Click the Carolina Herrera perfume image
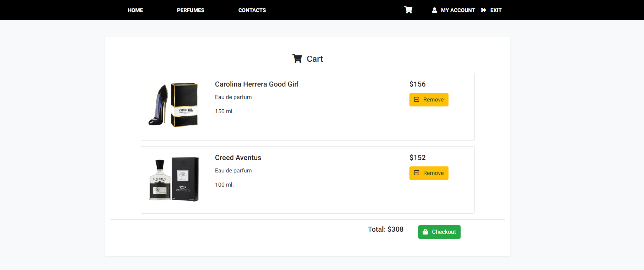The image size is (644, 270). 173,105
